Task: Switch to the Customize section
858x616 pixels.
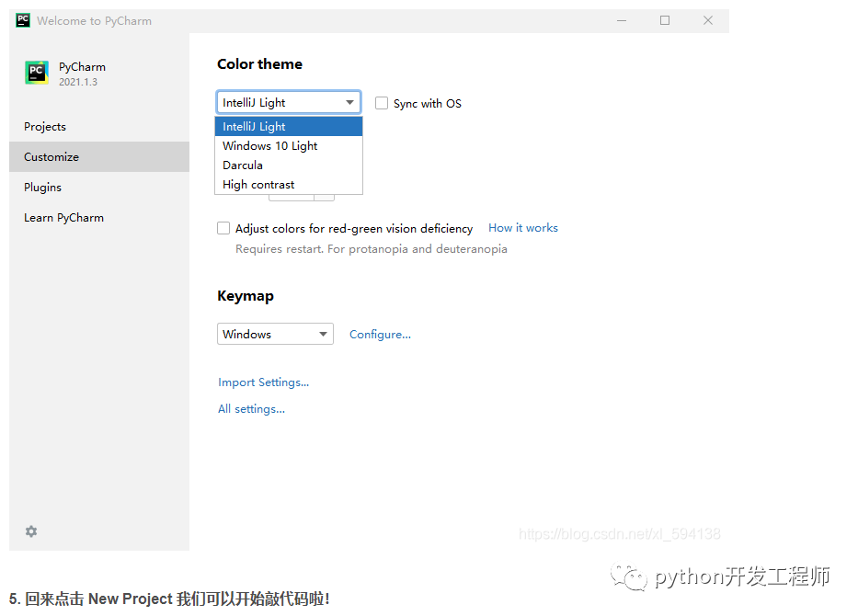Action: [51, 157]
